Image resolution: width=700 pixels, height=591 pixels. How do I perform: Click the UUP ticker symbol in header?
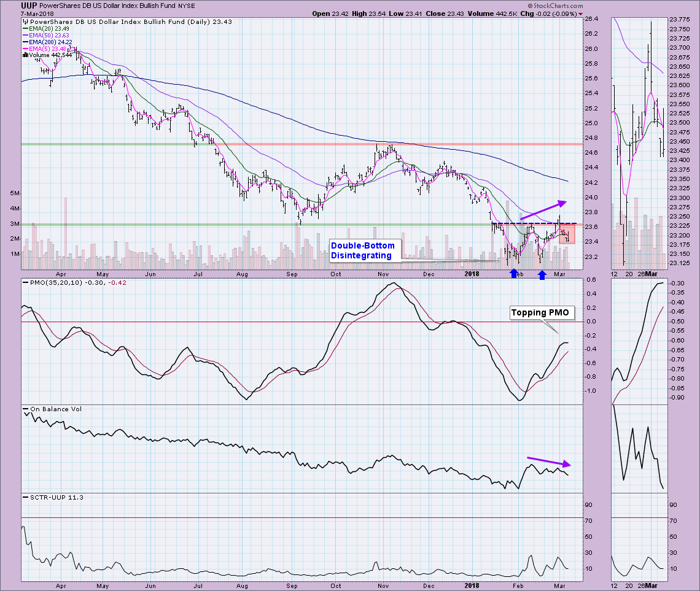(12, 5)
